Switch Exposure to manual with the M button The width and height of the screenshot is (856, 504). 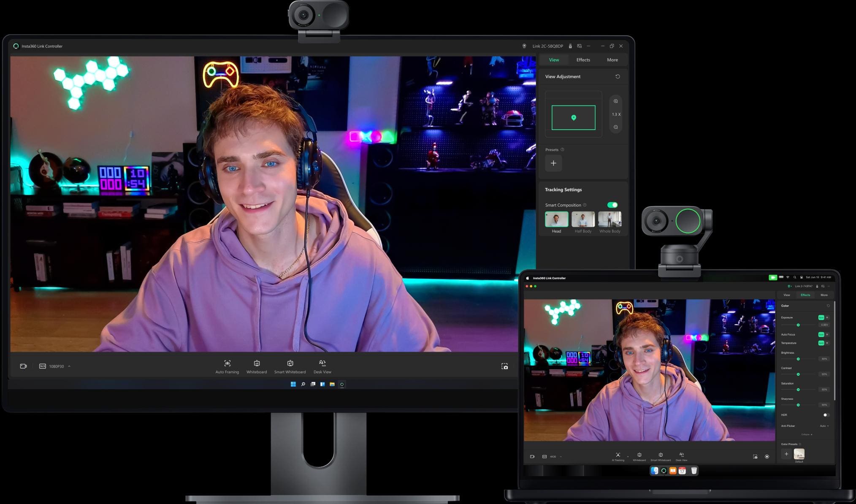[827, 317]
